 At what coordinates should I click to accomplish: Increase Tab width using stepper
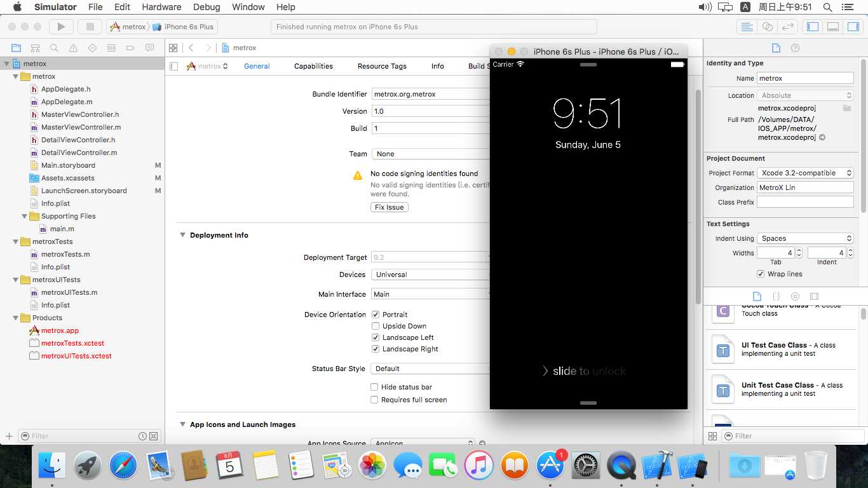pos(799,250)
